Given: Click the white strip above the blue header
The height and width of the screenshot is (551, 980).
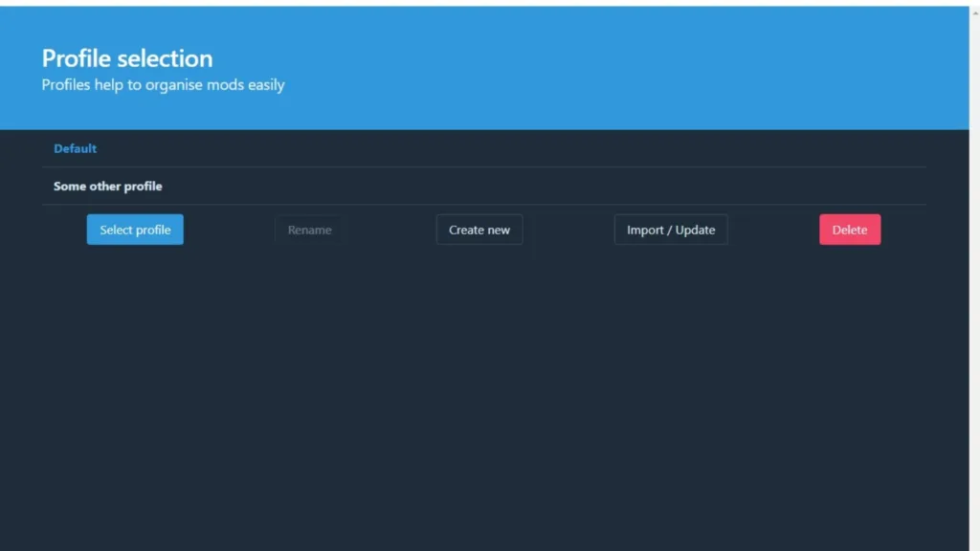Looking at the screenshot, I should 479,3.
